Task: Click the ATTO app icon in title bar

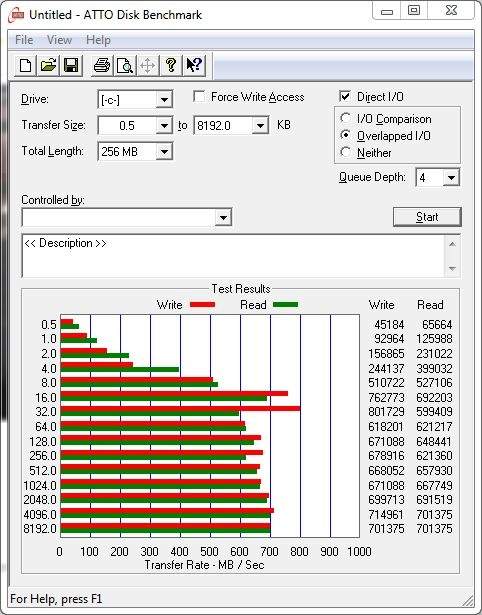Action: (x=17, y=16)
